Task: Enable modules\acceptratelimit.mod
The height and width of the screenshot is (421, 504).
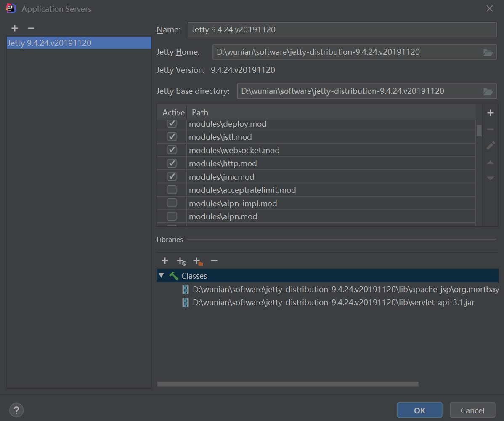Action: [172, 190]
